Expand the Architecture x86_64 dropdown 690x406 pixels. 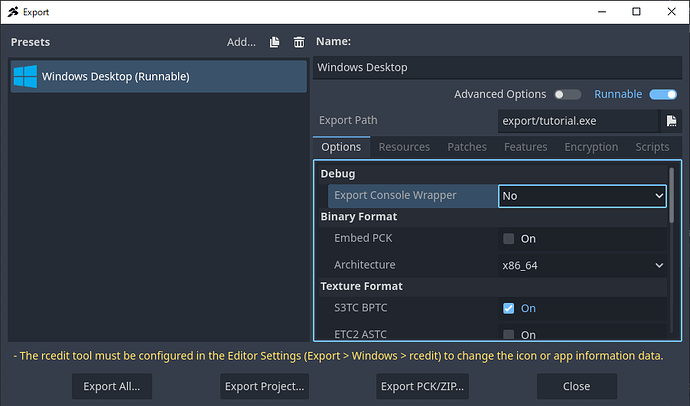tap(583, 265)
